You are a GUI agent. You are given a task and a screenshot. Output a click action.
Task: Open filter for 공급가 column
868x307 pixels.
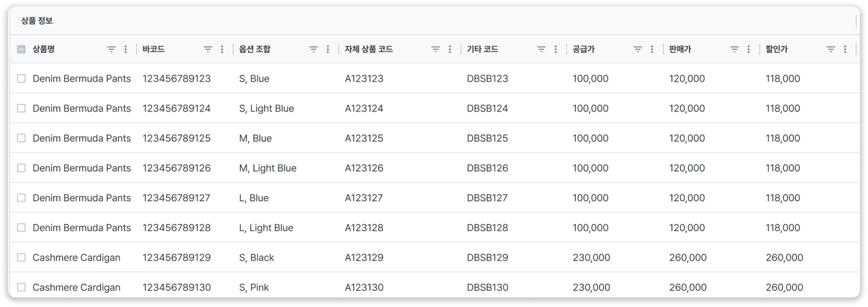click(x=638, y=49)
